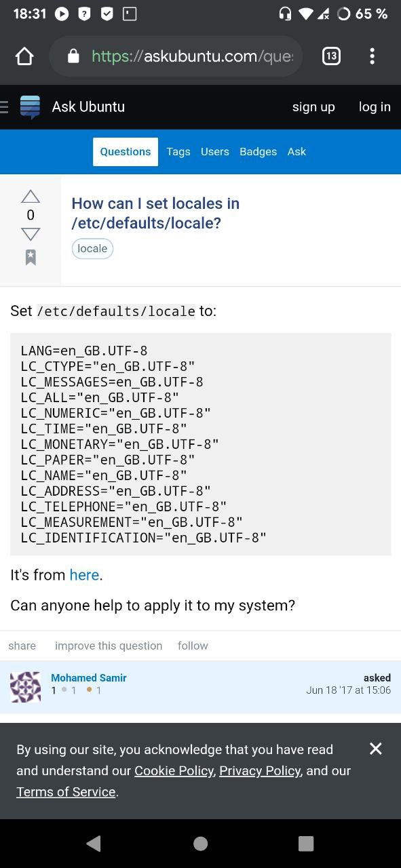Open Mohamed Samir's avatar thumbnail

pos(26,687)
